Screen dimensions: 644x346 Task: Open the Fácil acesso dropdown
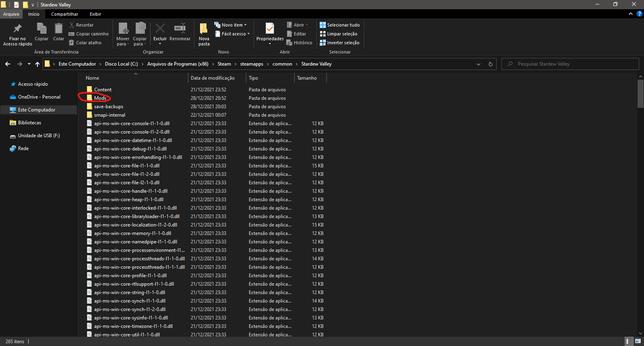pyautogui.click(x=232, y=34)
